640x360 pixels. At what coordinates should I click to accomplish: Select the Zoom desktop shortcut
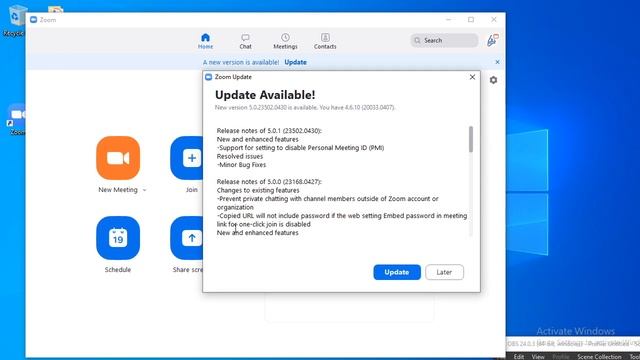pos(16,120)
